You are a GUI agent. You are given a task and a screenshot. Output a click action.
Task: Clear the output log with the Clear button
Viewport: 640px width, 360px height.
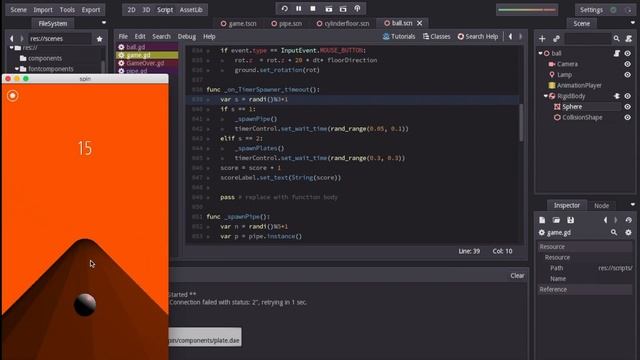pos(517,276)
